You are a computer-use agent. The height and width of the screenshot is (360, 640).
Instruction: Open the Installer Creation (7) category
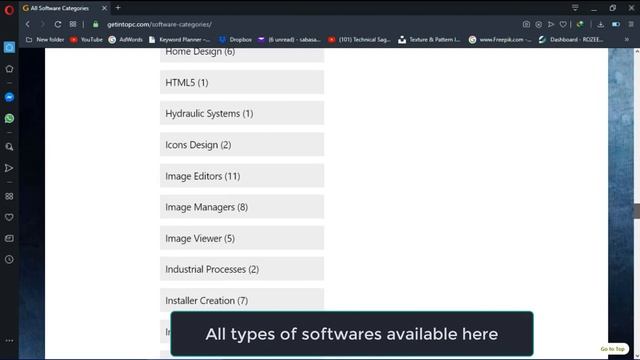[242, 300]
